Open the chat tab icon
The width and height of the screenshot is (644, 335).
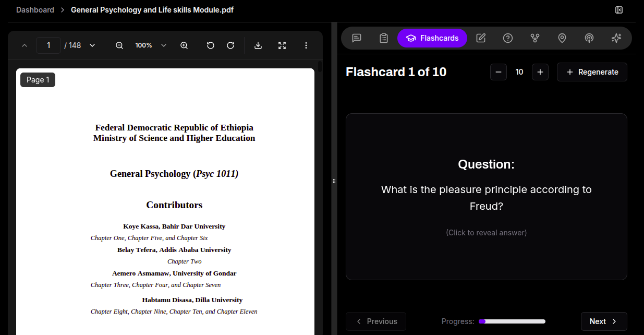coord(357,38)
